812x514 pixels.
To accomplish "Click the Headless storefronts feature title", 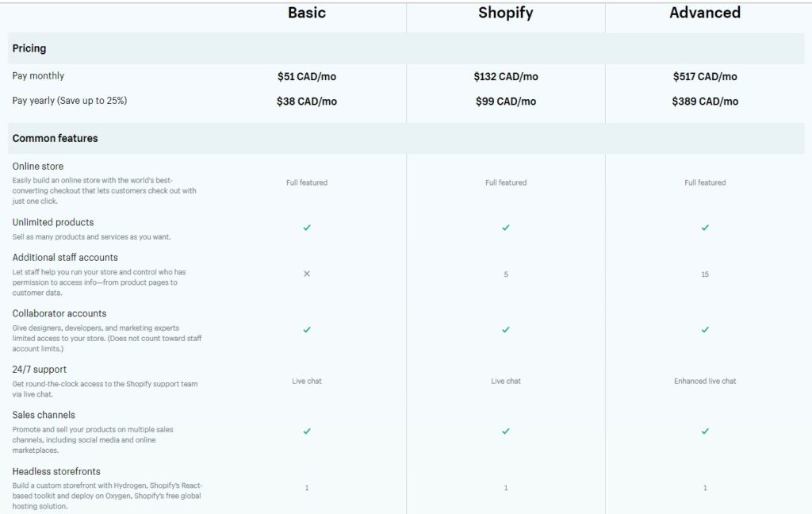I will pos(56,471).
